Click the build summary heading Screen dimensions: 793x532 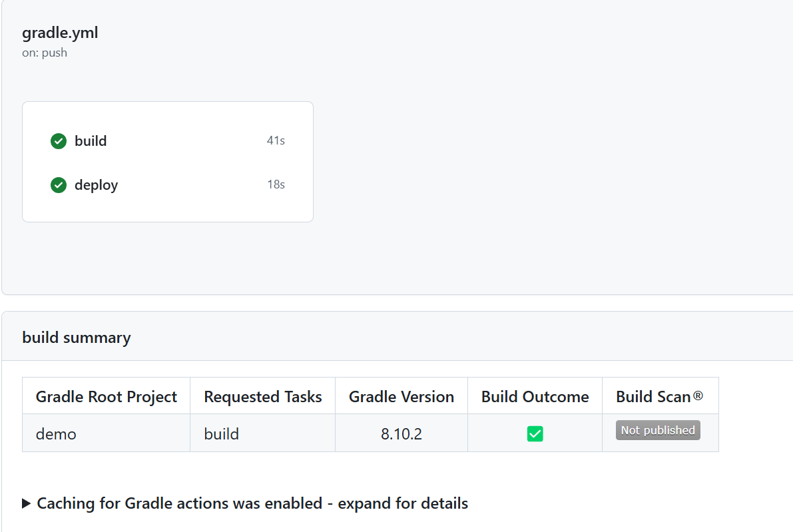[x=77, y=338]
